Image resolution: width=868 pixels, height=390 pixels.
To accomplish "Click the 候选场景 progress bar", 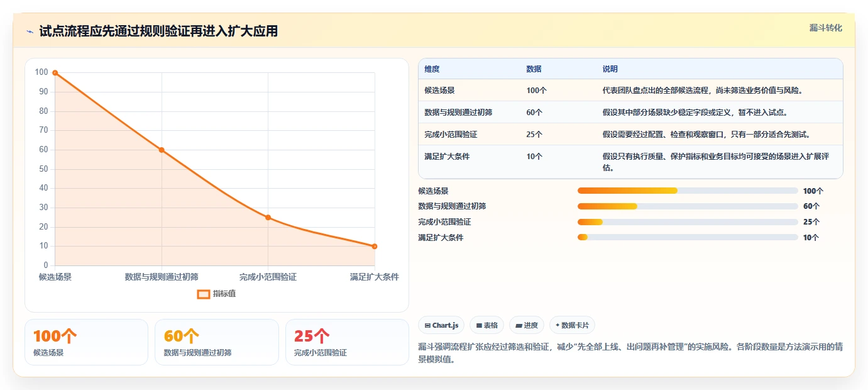I will (688, 191).
